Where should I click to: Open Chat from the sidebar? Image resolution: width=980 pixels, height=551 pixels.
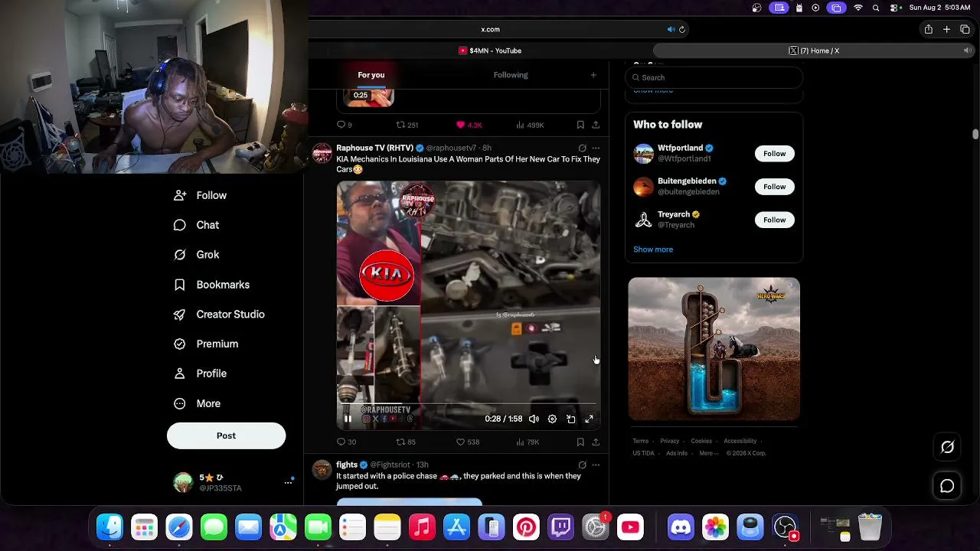click(197, 225)
